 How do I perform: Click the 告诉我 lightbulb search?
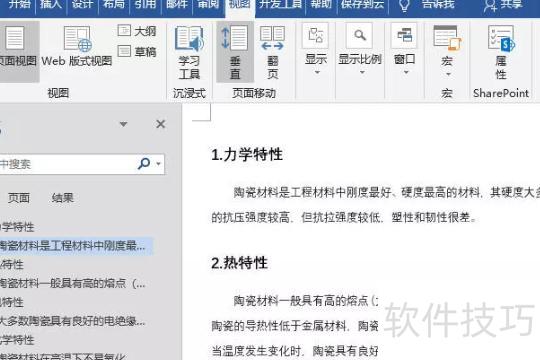(x=426, y=5)
